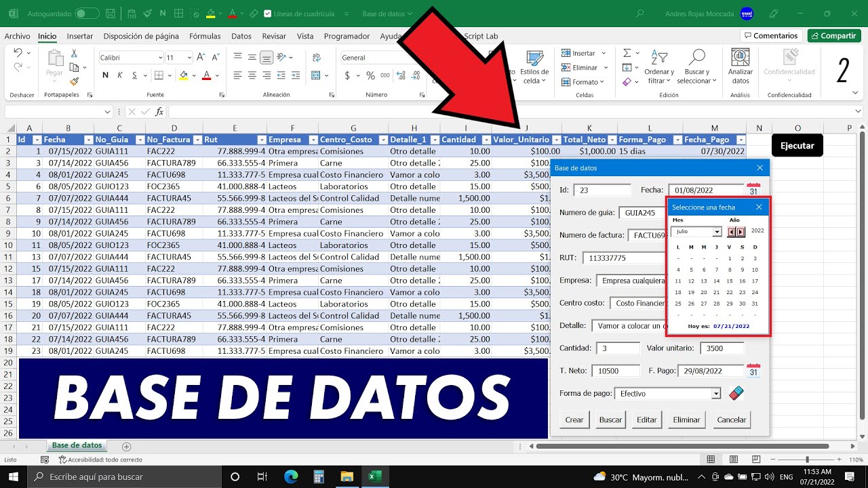Click the Cut scissors icon
The height and width of the screenshot is (488, 868).
click(74, 53)
